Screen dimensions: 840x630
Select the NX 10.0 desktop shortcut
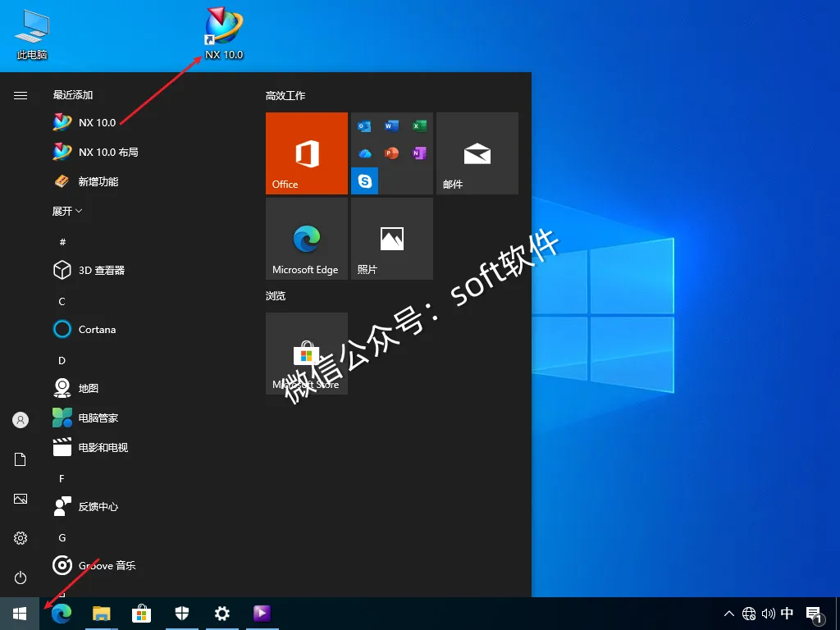tap(224, 33)
